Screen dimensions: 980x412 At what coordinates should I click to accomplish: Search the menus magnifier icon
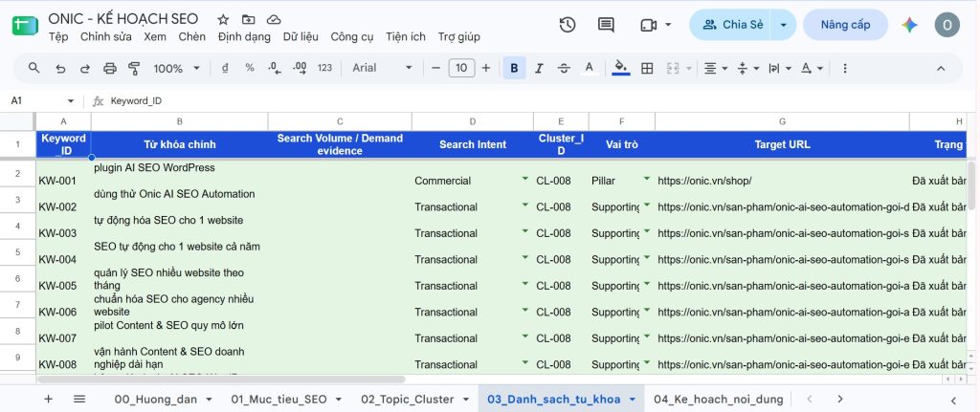coord(34,68)
